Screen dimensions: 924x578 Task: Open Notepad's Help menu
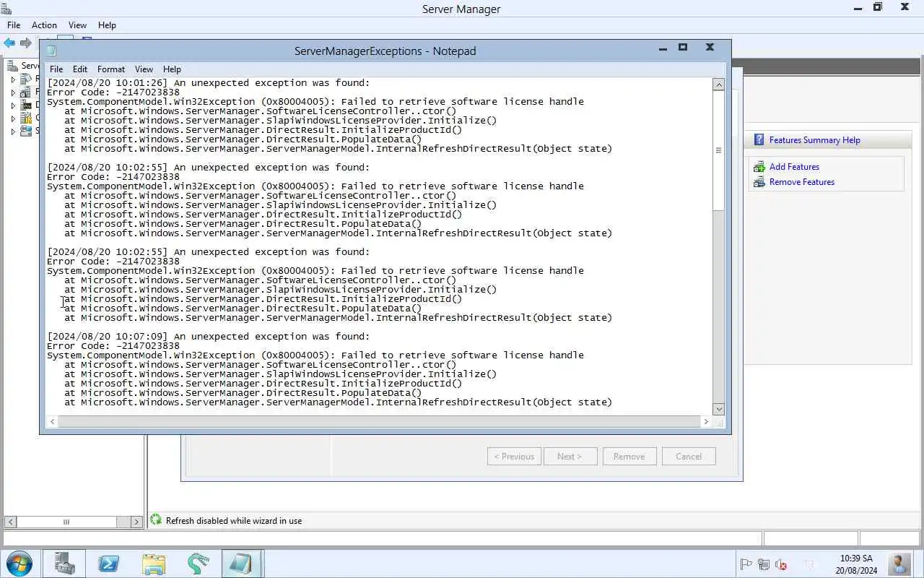(x=172, y=69)
